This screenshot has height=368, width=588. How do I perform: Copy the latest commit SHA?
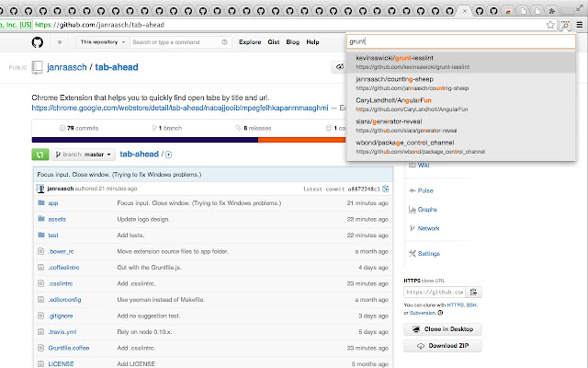[386, 189]
